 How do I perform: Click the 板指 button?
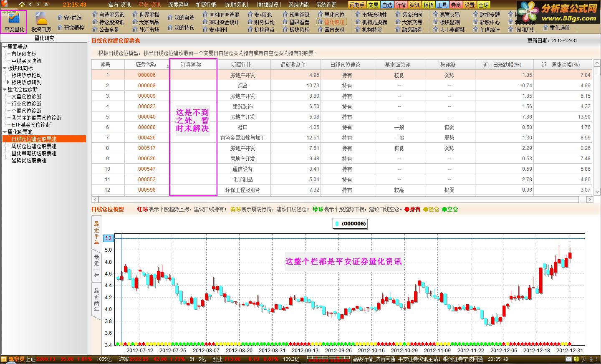(x=428, y=5)
